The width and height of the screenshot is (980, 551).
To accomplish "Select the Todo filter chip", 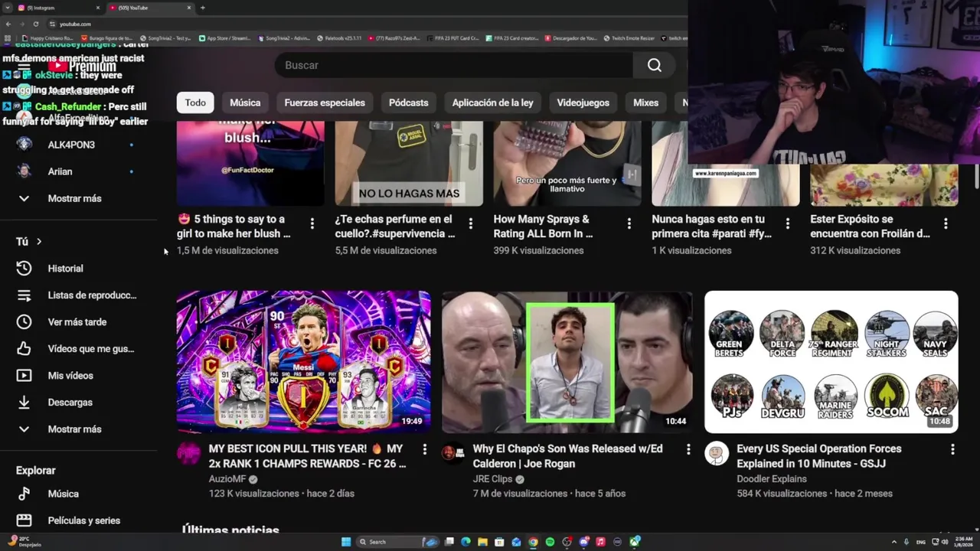I will [195, 103].
